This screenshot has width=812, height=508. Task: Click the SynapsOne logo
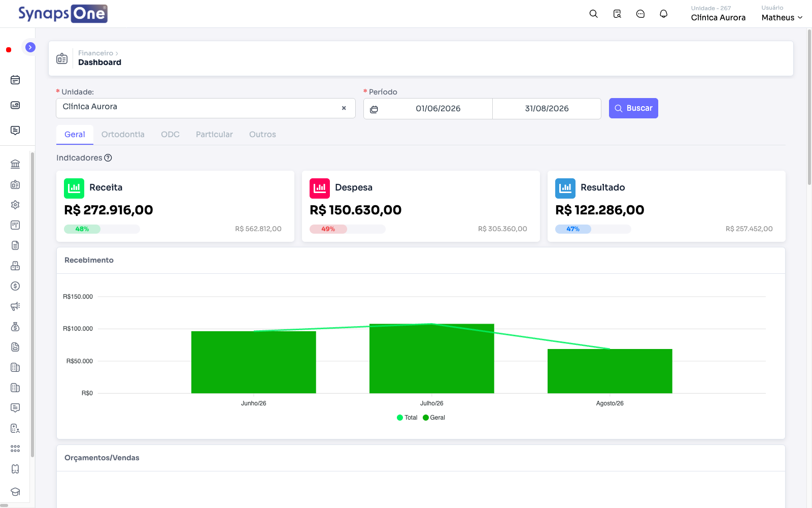point(63,14)
